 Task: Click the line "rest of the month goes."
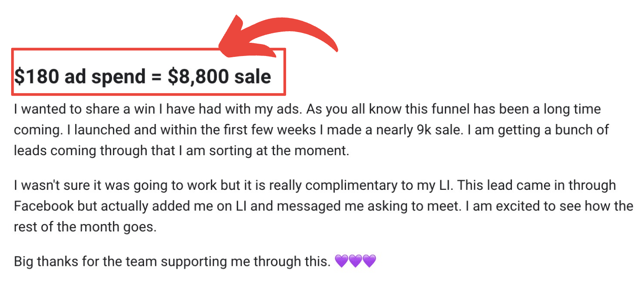coord(85,227)
